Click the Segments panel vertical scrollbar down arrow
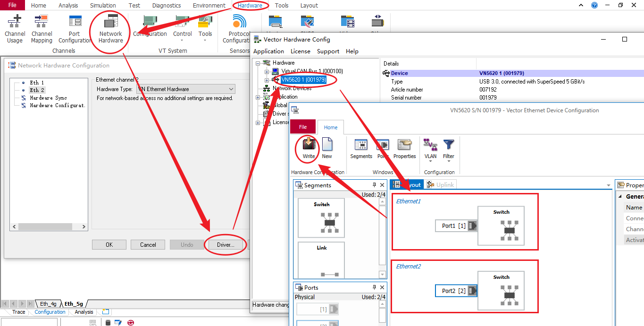This screenshot has height=326, width=644. 383,275
